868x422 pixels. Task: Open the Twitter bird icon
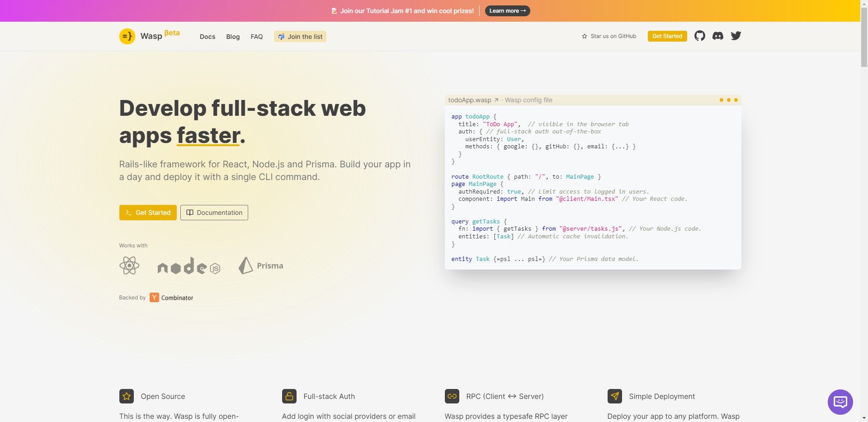click(x=736, y=36)
